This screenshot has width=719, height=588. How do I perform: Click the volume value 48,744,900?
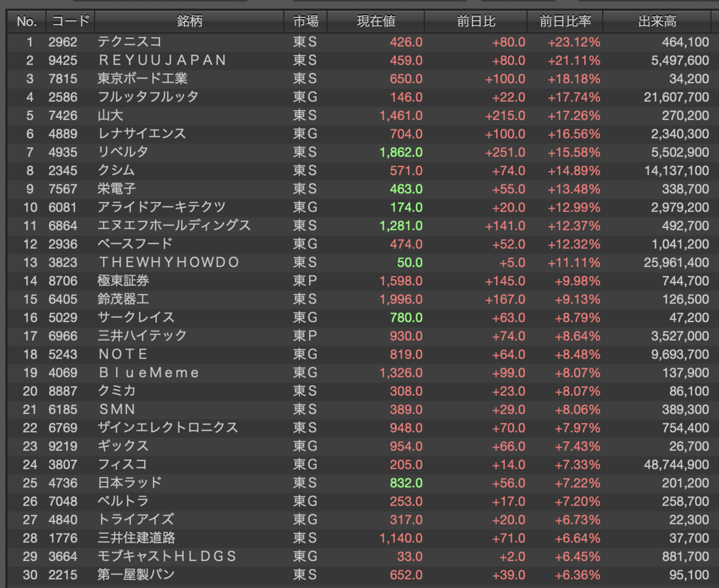coord(676,464)
